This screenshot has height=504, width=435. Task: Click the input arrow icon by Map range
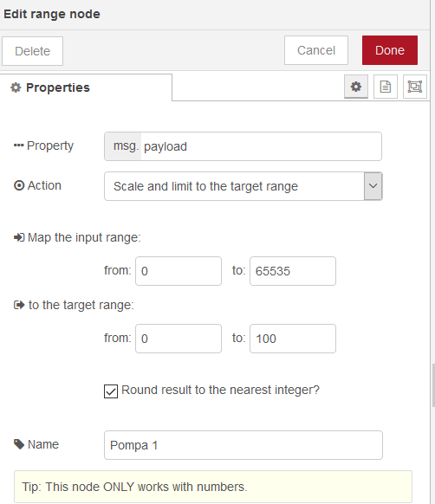pyautogui.click(x=19, y=237)
